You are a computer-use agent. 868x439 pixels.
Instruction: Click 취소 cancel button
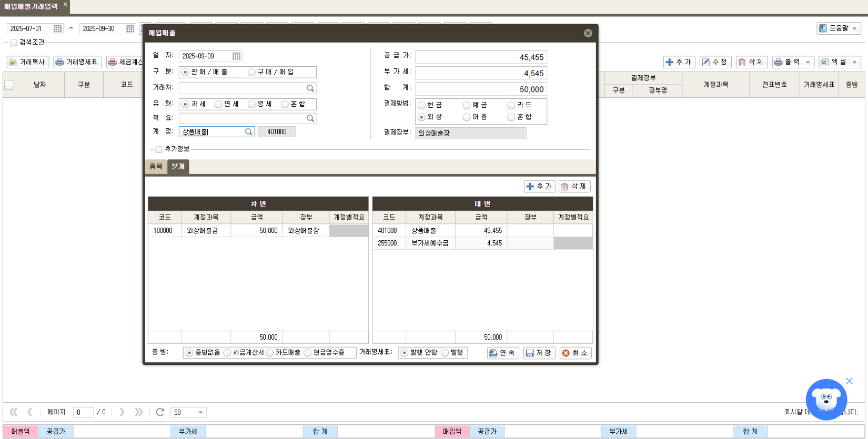(x=576, y=353)
